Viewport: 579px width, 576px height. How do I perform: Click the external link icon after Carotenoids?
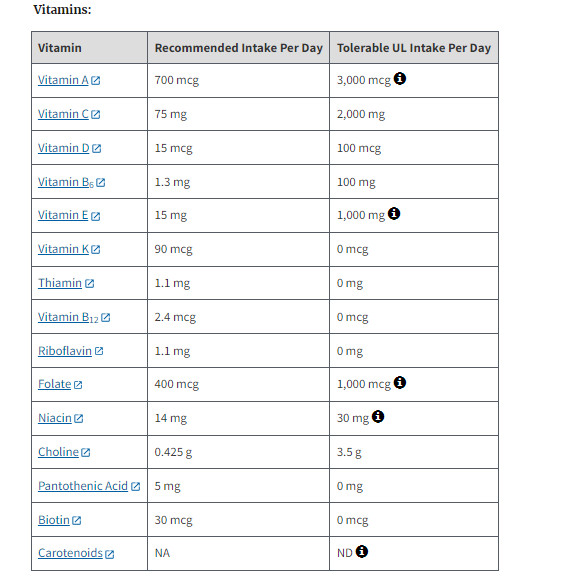pos(110,554)
